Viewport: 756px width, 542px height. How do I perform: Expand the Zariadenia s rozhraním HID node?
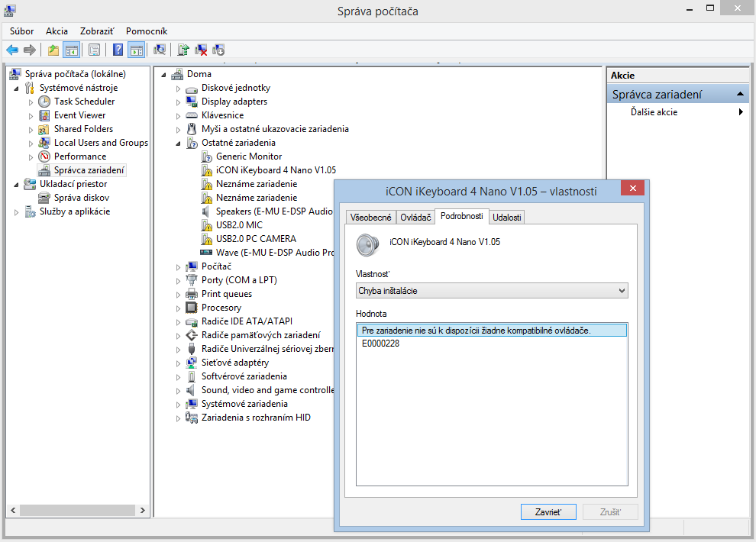[179, 418]
